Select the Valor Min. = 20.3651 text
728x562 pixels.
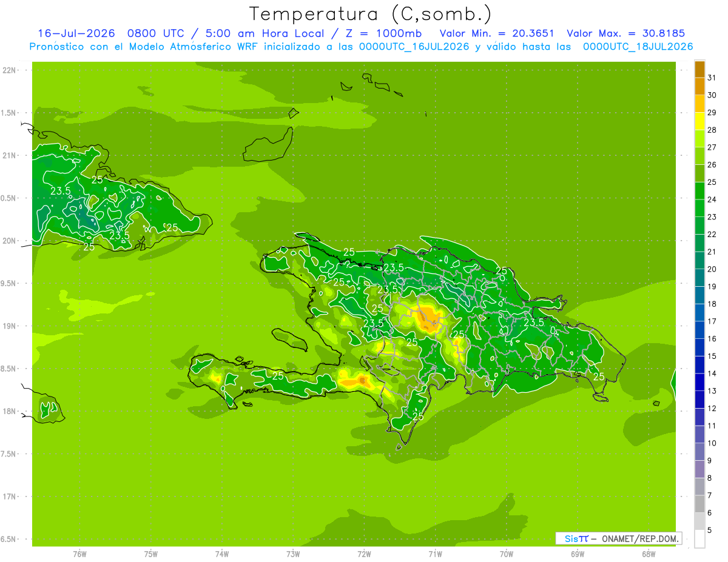[x=497, y=33]
